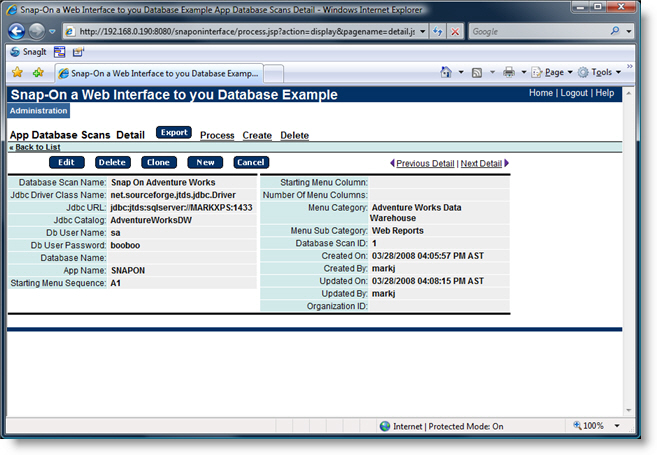Click the Home page icon
The image size is (657, 455).
click(x=446, y=72)
